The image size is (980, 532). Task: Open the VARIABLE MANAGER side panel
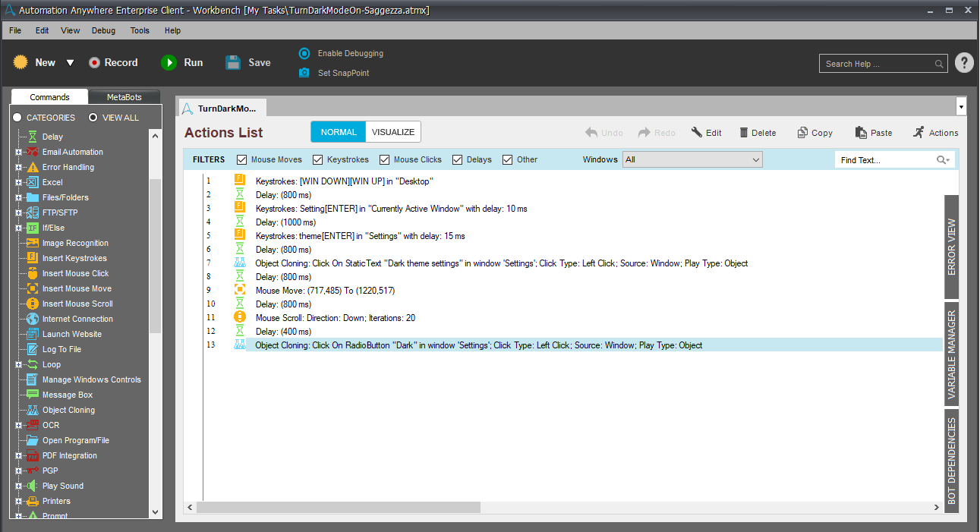tap(952, 353)
